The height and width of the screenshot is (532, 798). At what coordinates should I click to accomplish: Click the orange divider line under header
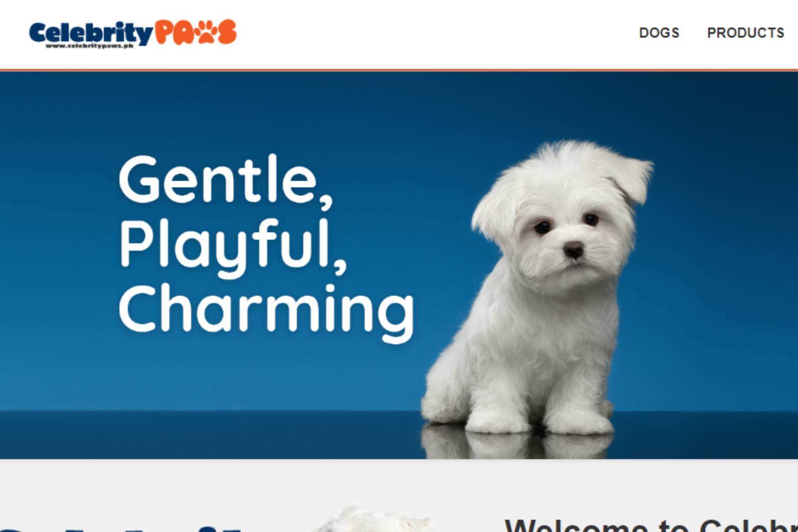tap(399, 70)
